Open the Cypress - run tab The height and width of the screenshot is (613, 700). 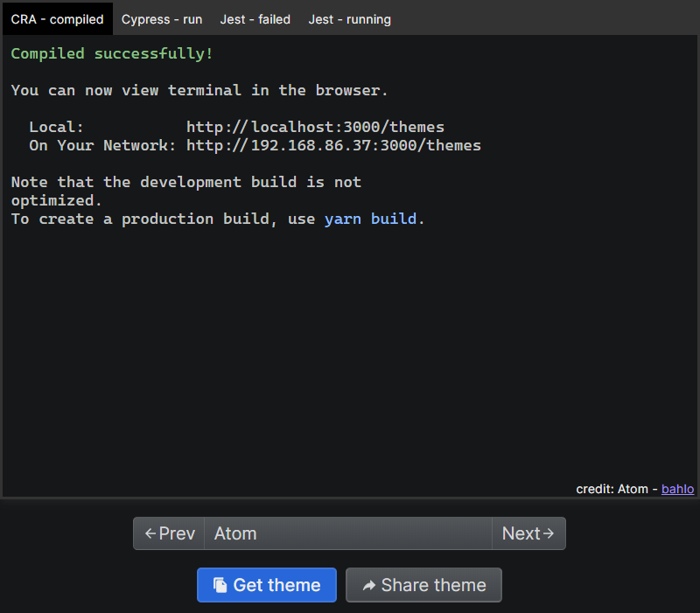(162, 19)
